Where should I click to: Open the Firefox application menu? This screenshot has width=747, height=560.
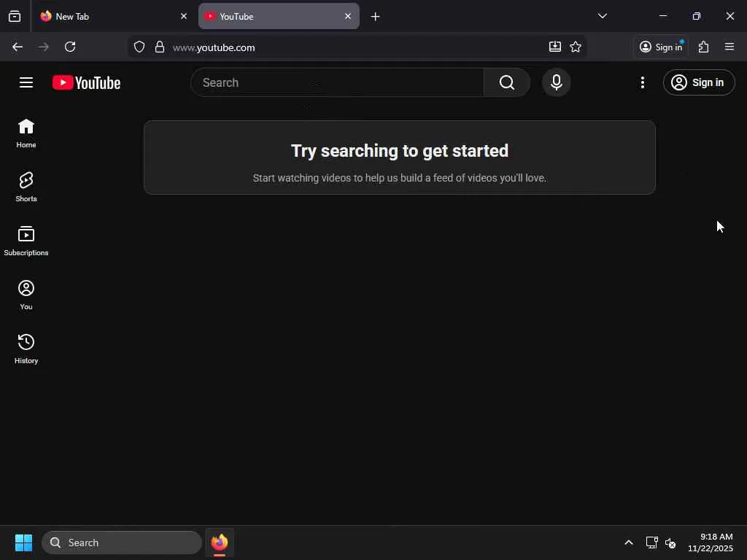point(729,47)
